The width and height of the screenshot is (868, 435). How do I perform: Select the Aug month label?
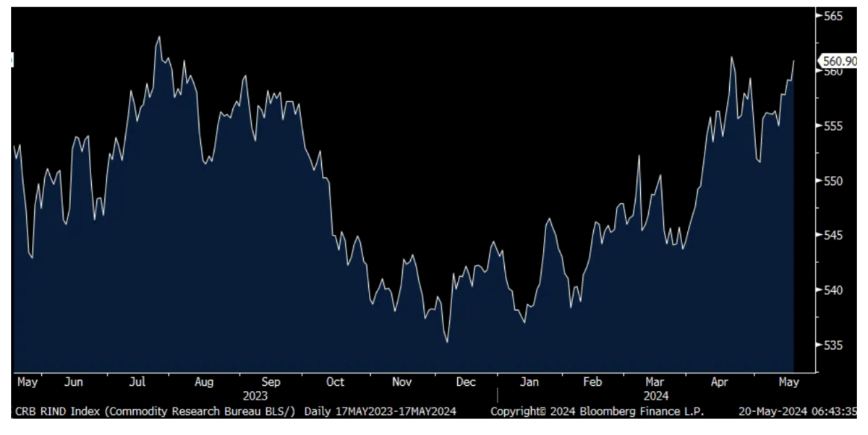coord(204,382)
